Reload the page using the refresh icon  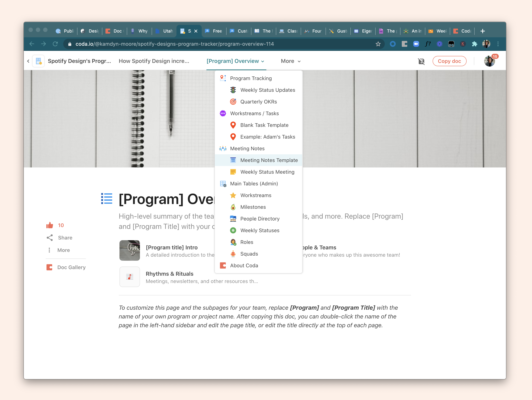coord(55,44)
